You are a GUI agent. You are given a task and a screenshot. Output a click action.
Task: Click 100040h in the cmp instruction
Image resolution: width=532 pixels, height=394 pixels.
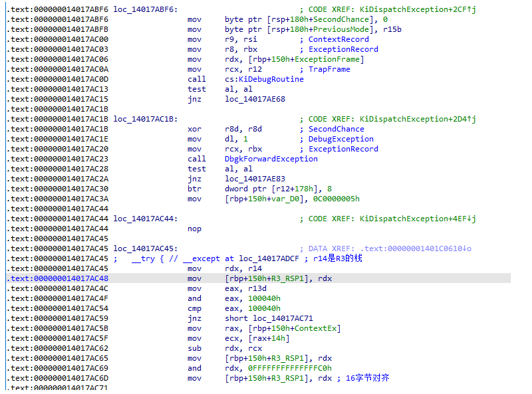[264, 308]
